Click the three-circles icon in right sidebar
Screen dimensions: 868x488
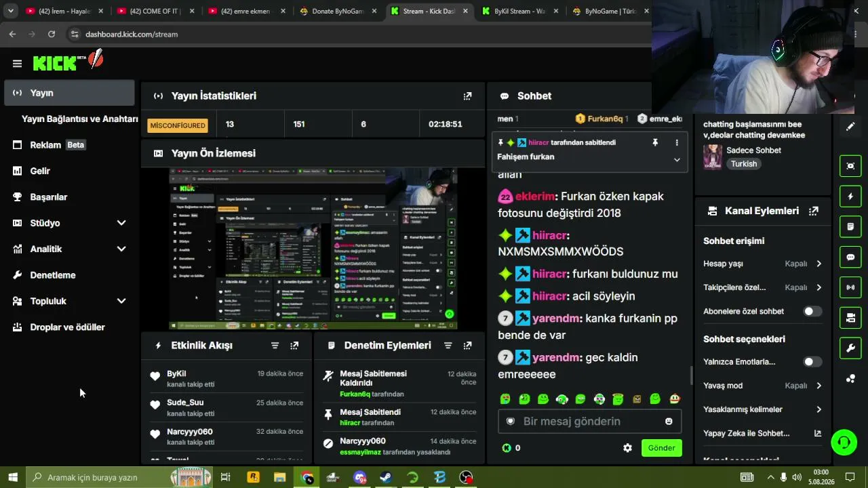(x=850, y=379)
